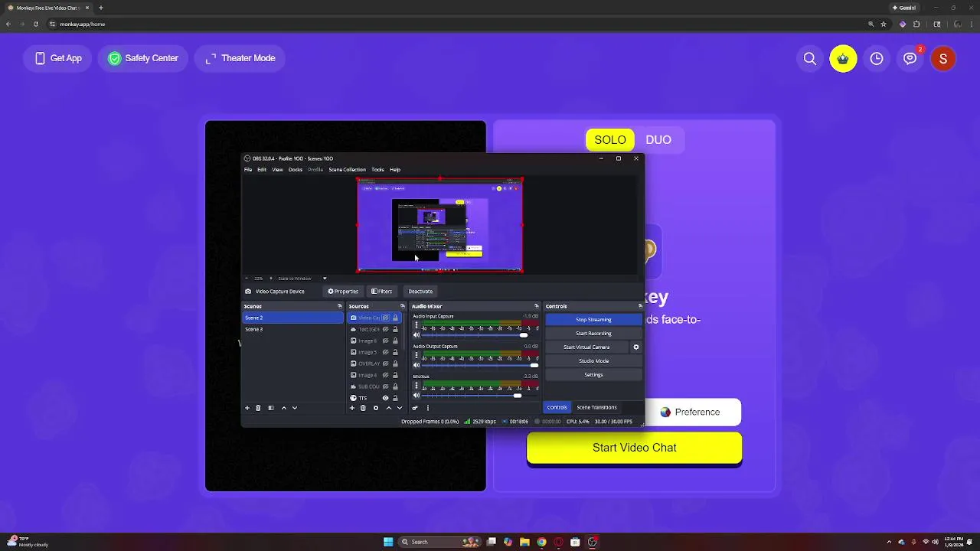Open Audio Input Capture options three-dot menu
This screenshot has width=980, height=551.
click(x=416, y=325)
